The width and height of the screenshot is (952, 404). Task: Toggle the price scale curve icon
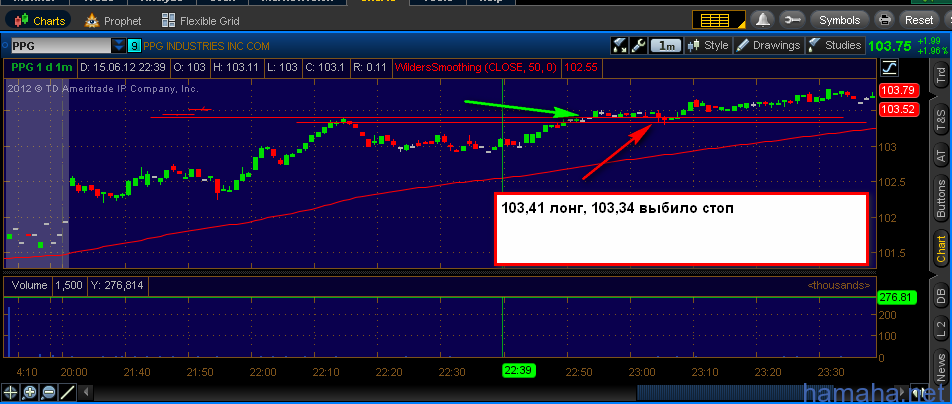coord(889,67)
